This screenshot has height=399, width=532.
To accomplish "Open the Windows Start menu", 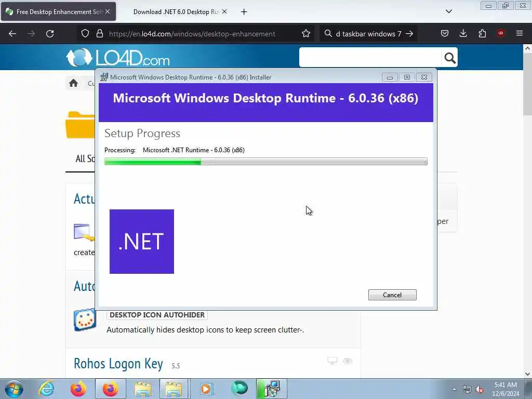I will coord(14,389).
